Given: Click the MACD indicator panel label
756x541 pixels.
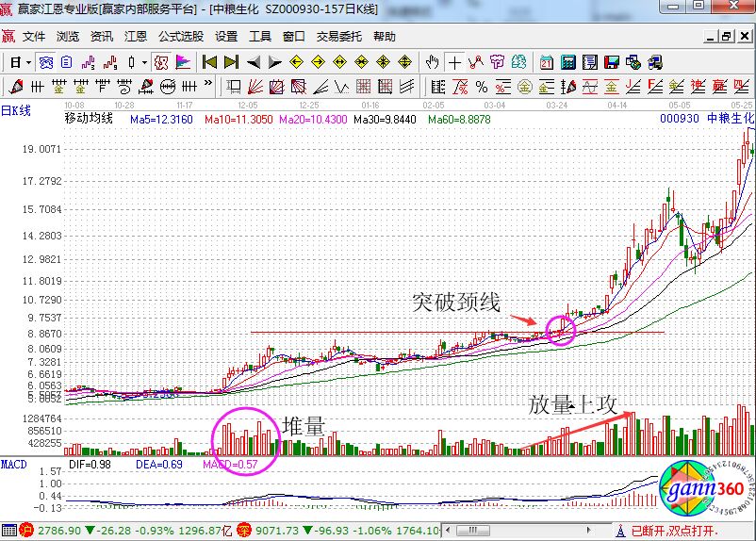Looking at the screenshot, I should [14, 464].
